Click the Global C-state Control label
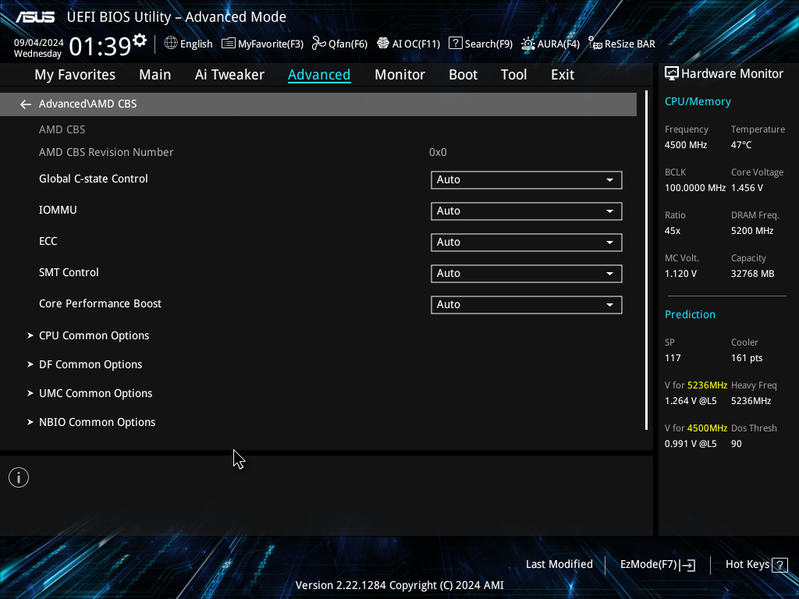 point(93,179)
